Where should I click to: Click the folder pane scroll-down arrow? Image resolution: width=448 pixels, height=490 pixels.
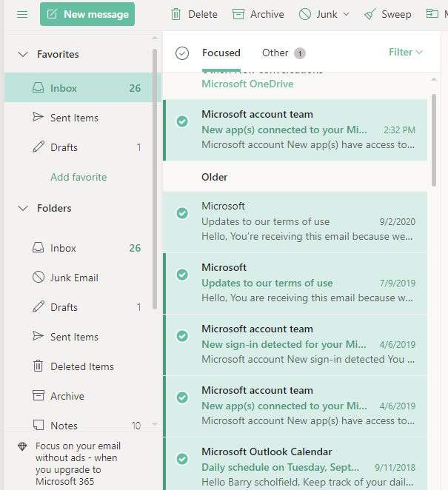click(155, 424)
